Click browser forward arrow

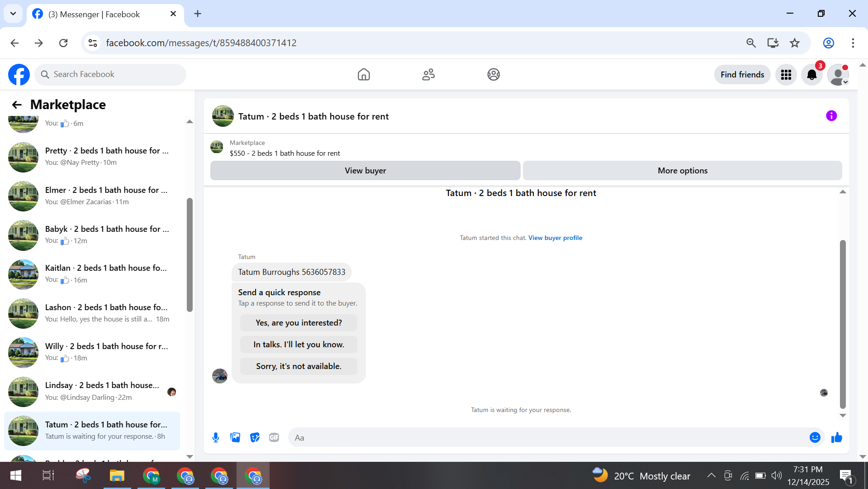[39, 43]
